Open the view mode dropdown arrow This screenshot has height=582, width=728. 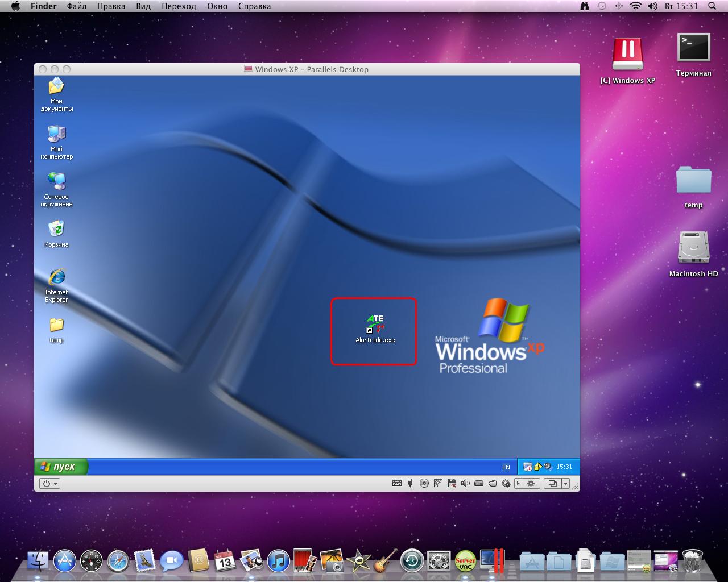[565, 484]
